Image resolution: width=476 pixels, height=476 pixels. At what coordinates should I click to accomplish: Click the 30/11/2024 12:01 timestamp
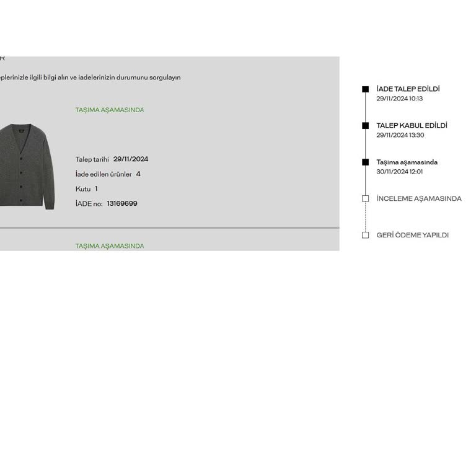[400, 172]
